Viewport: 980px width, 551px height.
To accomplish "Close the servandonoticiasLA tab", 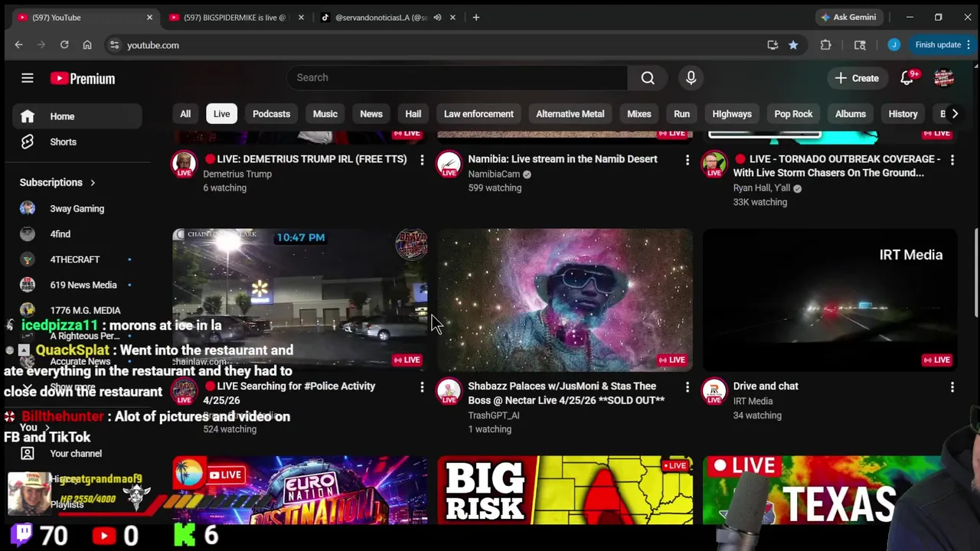I will [452, 17].
